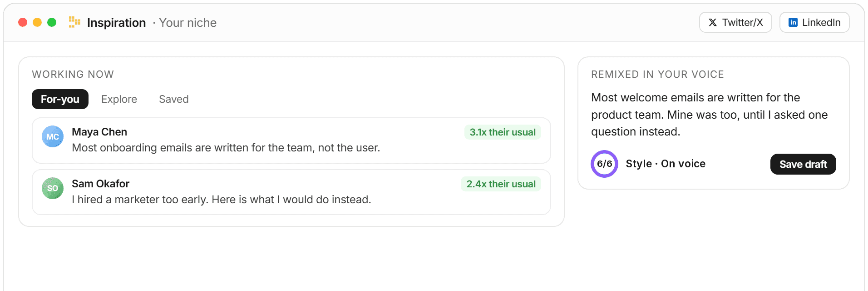Viewport: 868px width, 291px height.
Task: Click the 2.4x their usual badge
Action: point(501,184)
